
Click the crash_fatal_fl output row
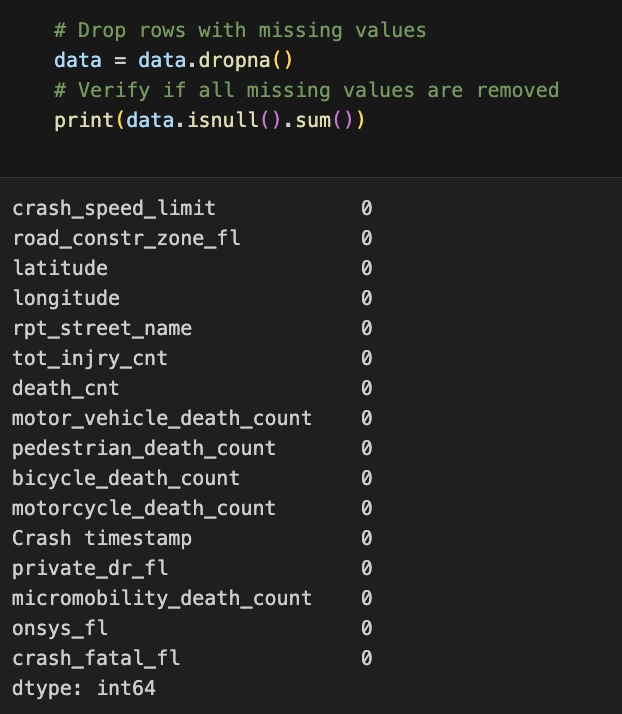[x=193, y=658]
